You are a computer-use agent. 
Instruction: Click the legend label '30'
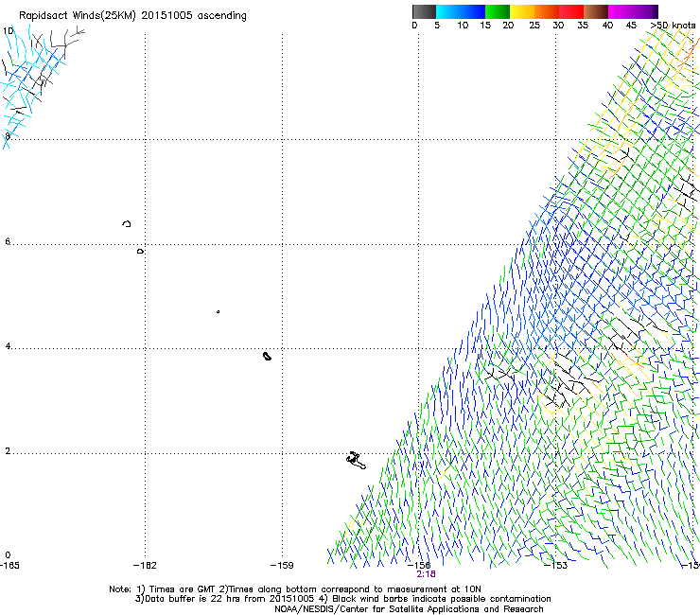click(558, 26)
